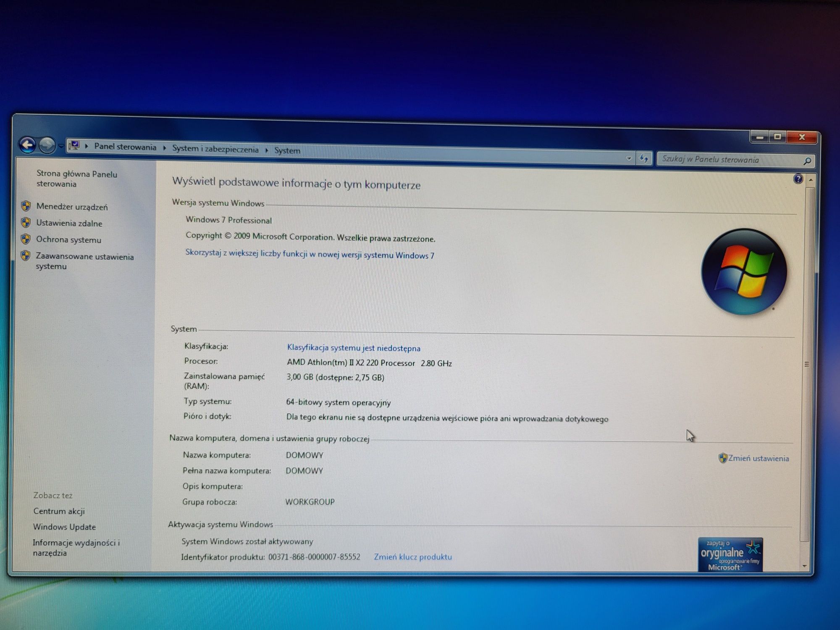
Task: Click the link about more features in Windows 7
Action: click(x=310, y=254)
